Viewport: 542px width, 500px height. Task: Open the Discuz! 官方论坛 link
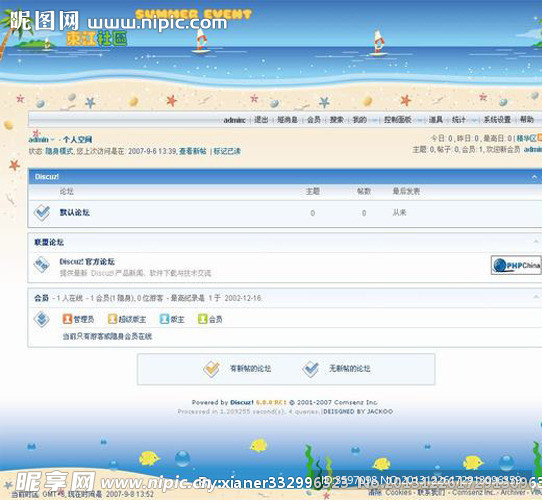pos(87,262)
